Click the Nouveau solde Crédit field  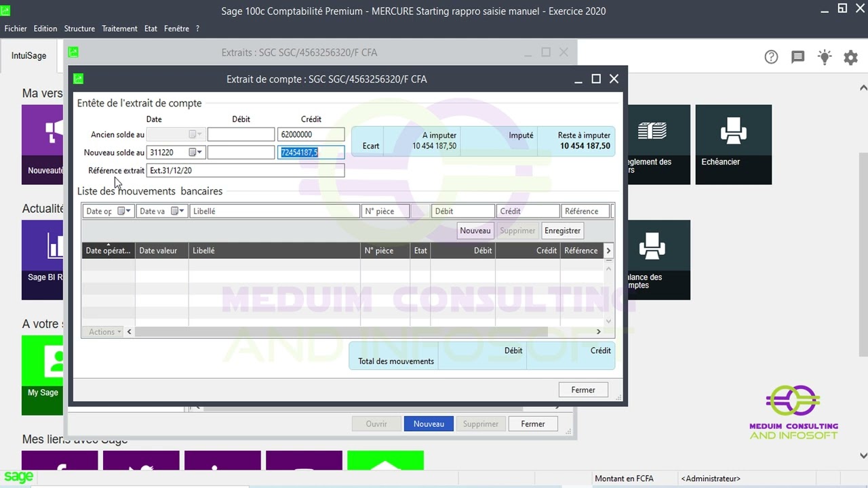[311, 152]
